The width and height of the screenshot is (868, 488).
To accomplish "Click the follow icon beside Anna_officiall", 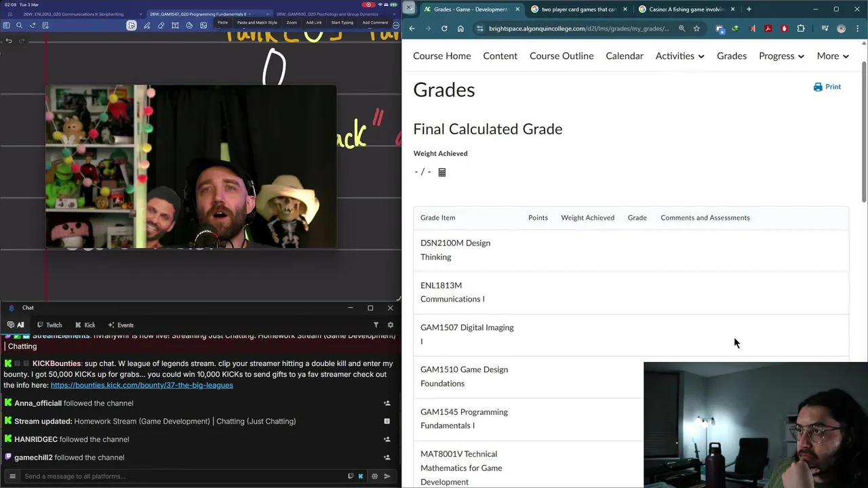I will coord(387,403).
